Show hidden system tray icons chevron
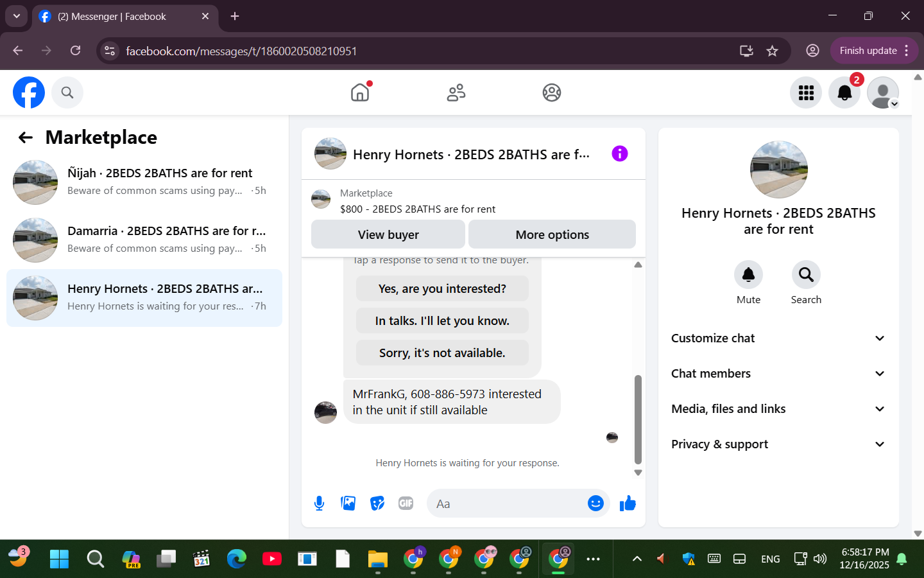The width and height of the screenshot is (924, 578). pyautogui.click(x=637, y=559)
